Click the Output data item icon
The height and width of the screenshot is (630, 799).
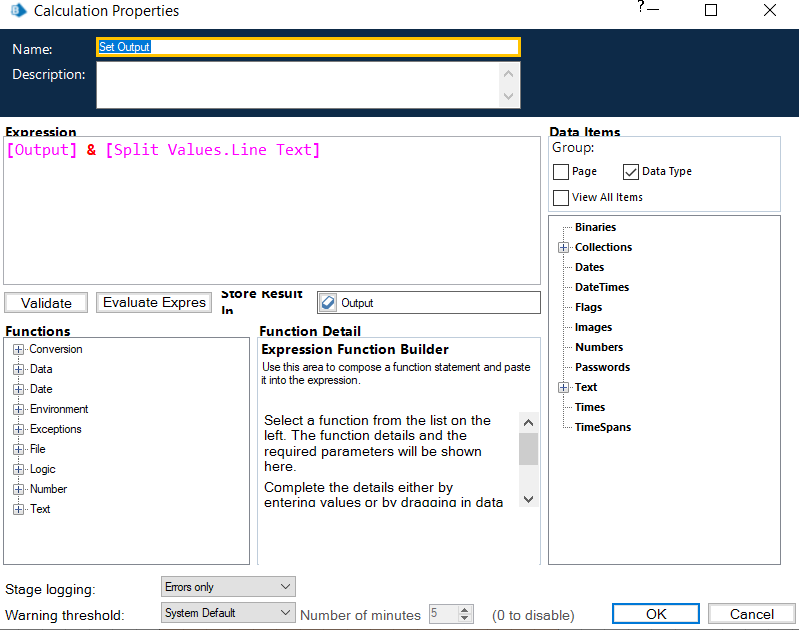[x=328, y=303]
